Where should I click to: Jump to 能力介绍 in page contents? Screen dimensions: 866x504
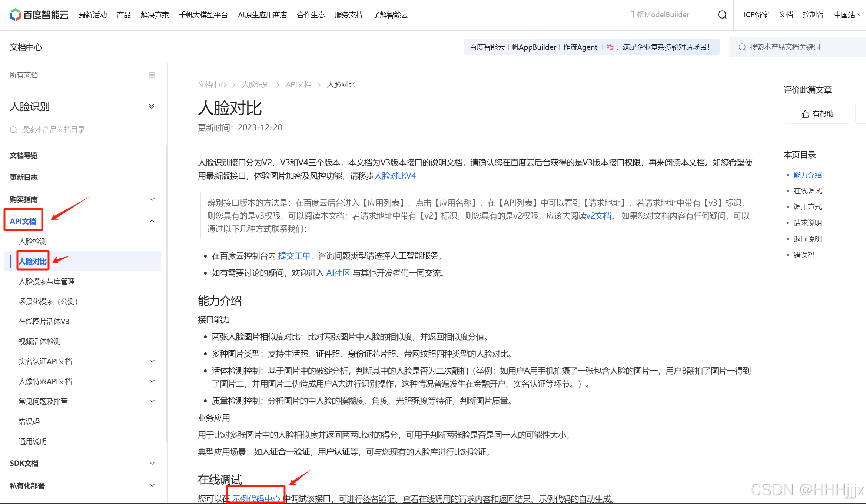(x=807, y=175)
